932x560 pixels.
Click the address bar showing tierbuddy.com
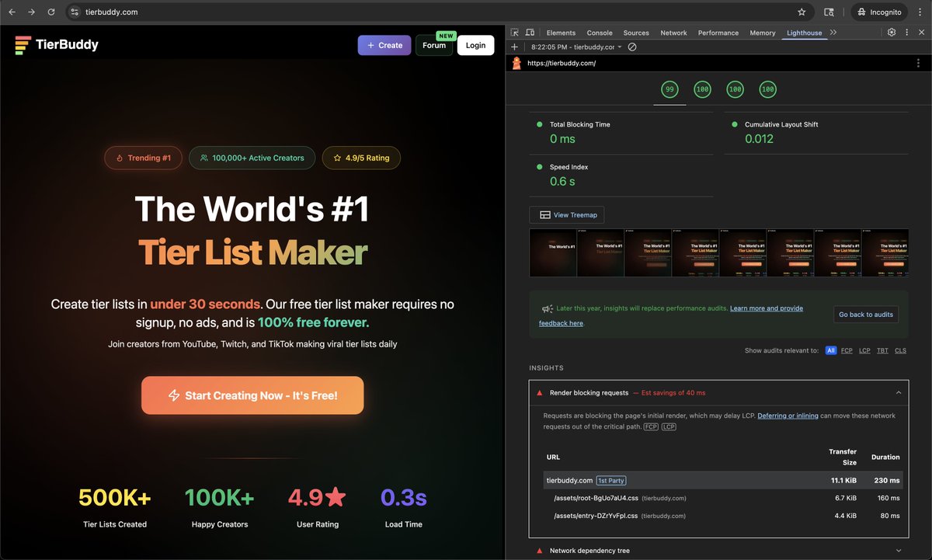439,12
